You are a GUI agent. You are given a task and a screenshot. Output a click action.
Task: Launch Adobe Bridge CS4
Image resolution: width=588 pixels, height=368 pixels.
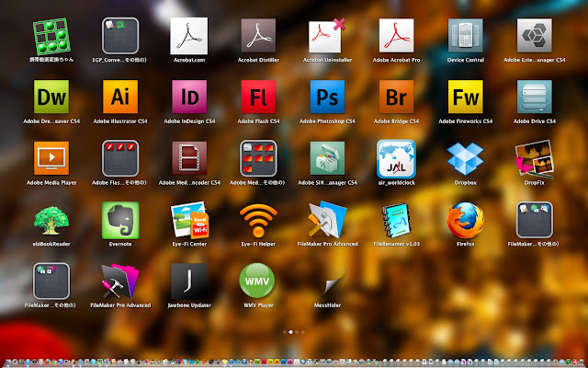(x=396, y=97)
